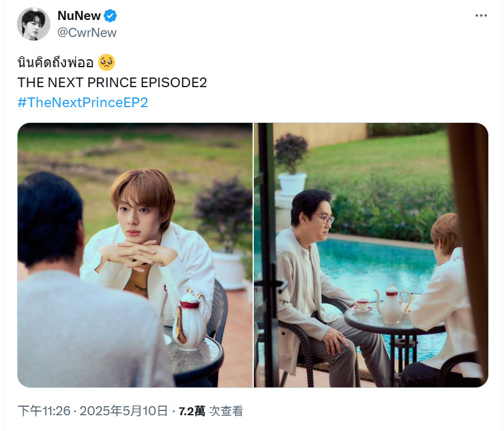Click the teapot in the left photo
This screenshot has width=504, height=431.
tap(190, 318)
